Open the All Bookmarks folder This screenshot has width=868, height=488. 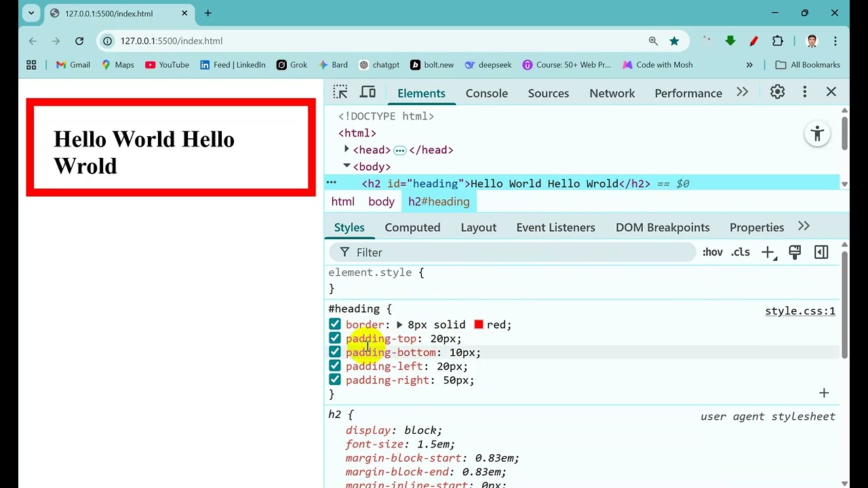(808, 65)
